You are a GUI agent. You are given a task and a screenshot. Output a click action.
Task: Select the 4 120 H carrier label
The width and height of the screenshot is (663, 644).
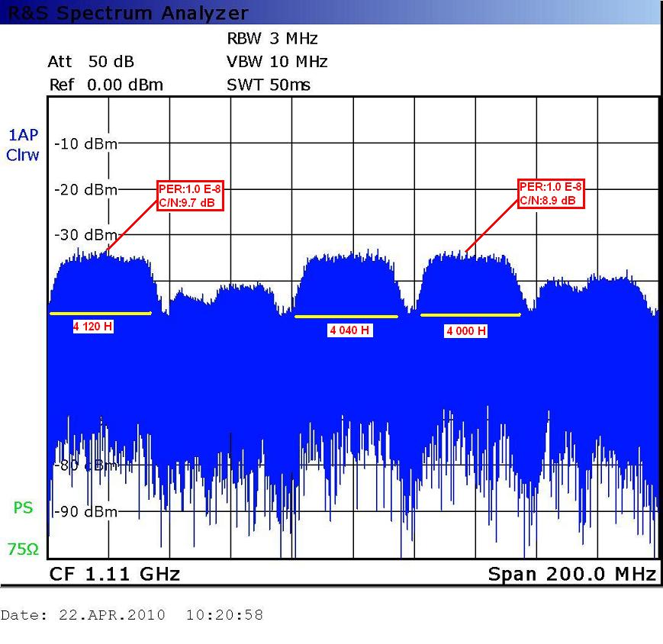(93, 327)
